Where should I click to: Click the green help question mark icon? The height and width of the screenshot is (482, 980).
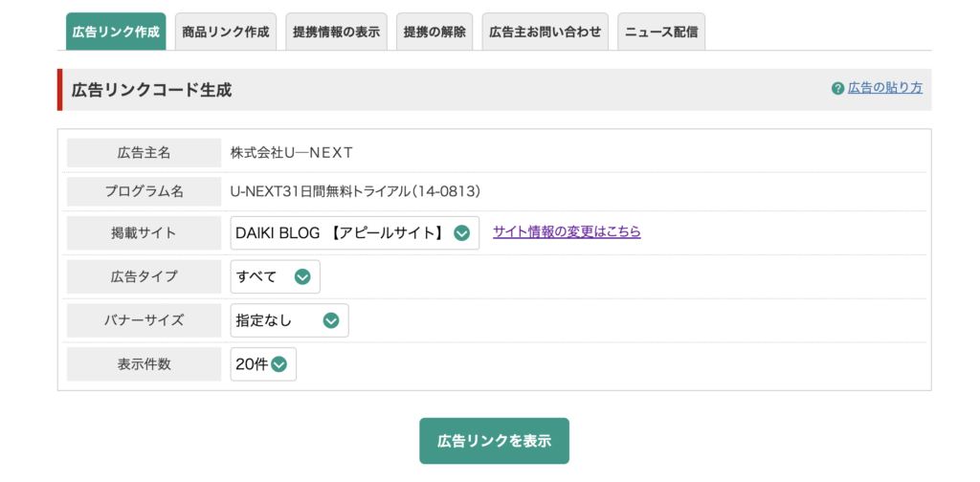837,89
